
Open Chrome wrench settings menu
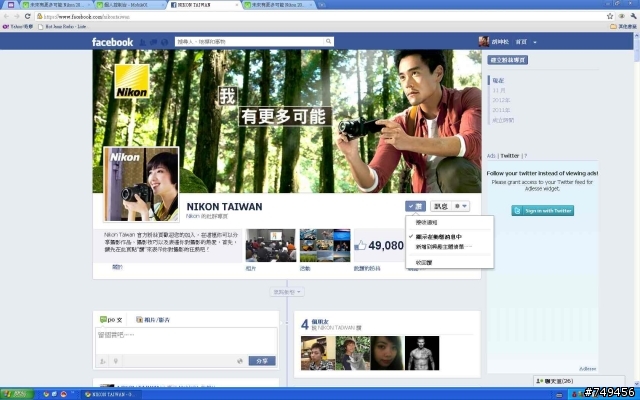click(x=633, y=16)
